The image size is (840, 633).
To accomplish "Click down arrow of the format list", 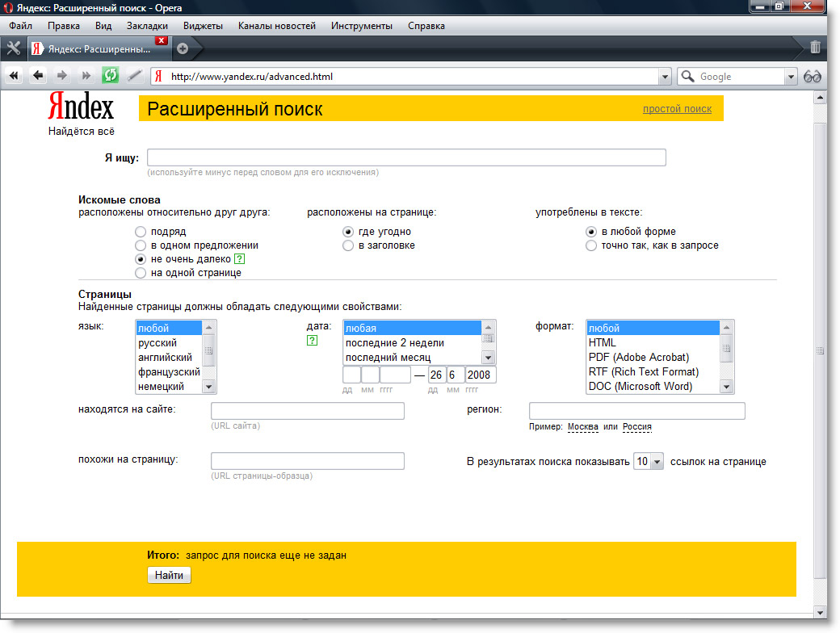I will point(726,387).
